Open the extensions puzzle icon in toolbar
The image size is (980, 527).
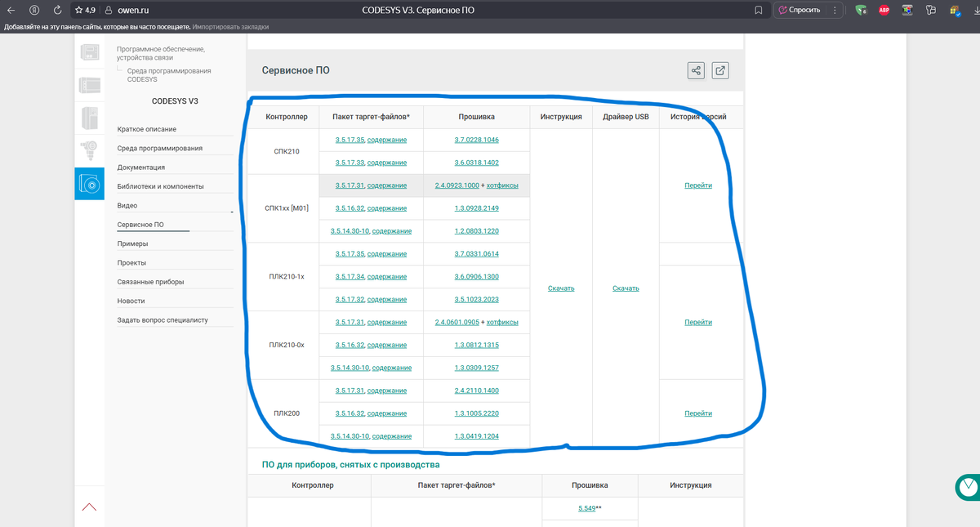click(931, 11)
